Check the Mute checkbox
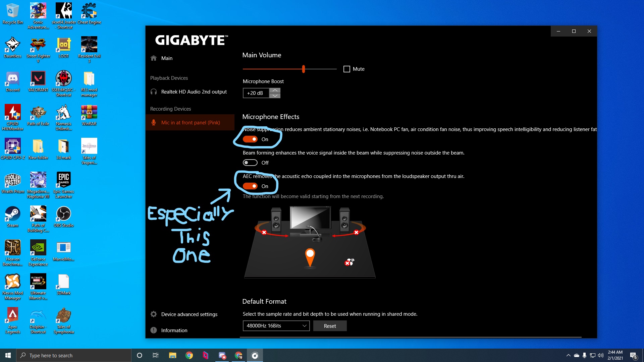This screenshot has width=644, height=362. (x=347, y=69)
